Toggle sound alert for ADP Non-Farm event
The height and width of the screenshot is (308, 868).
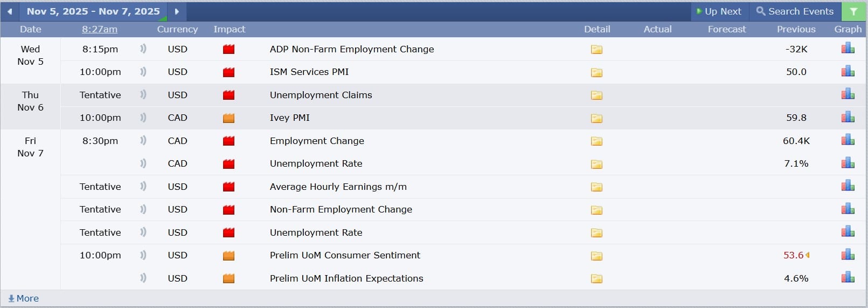(143, 49)
